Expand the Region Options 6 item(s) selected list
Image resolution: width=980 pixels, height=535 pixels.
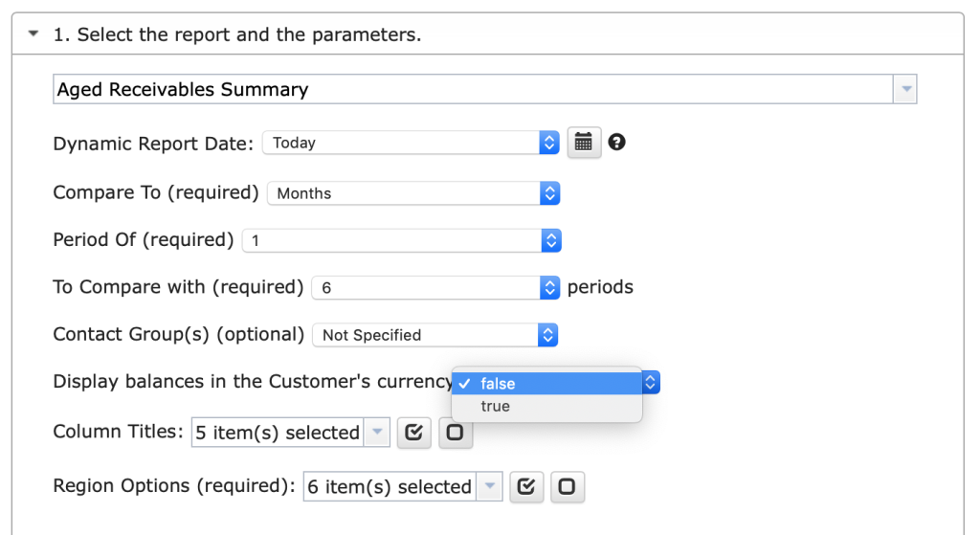tap(490, 487)
